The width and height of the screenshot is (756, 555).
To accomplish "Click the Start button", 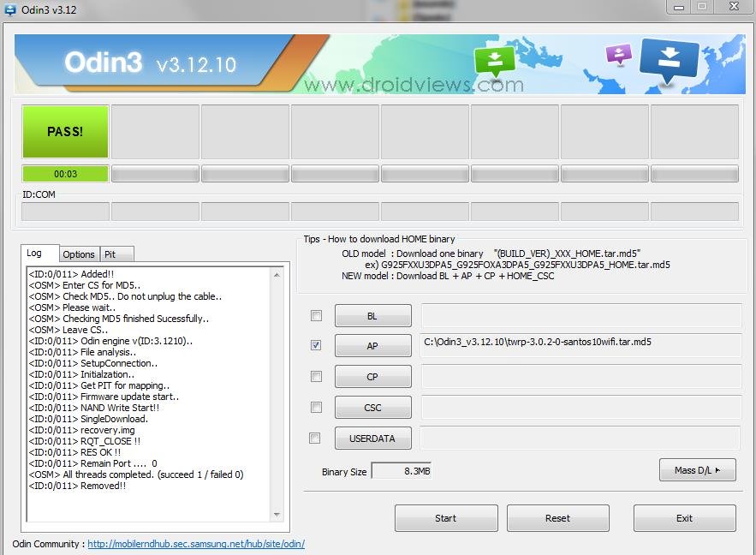I will pyautogui.click(x=446, y=518).
